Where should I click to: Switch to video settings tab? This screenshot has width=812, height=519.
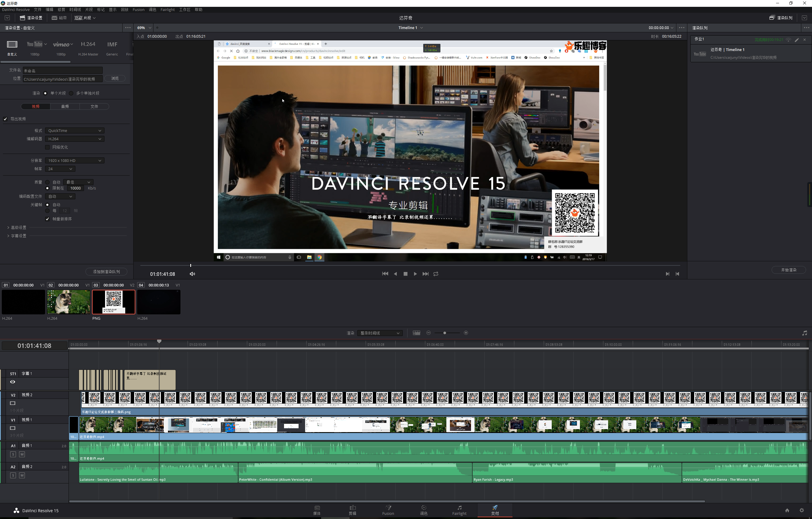[x=36, y=106]
